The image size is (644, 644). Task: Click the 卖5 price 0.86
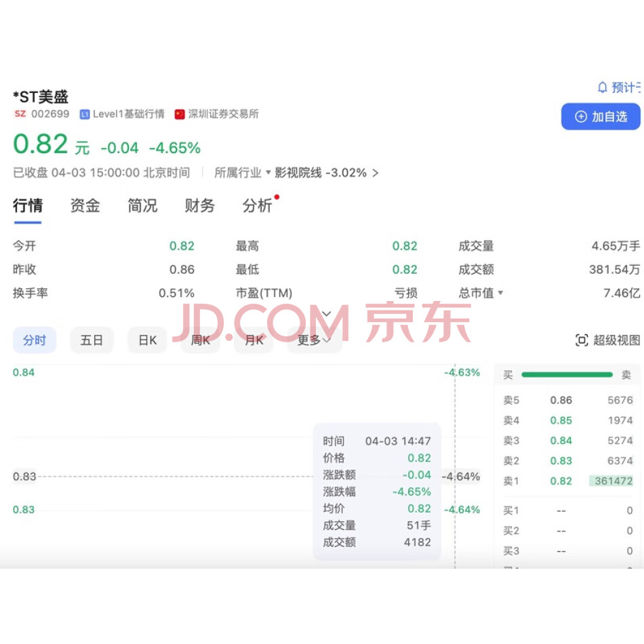(x=561, y=400)
